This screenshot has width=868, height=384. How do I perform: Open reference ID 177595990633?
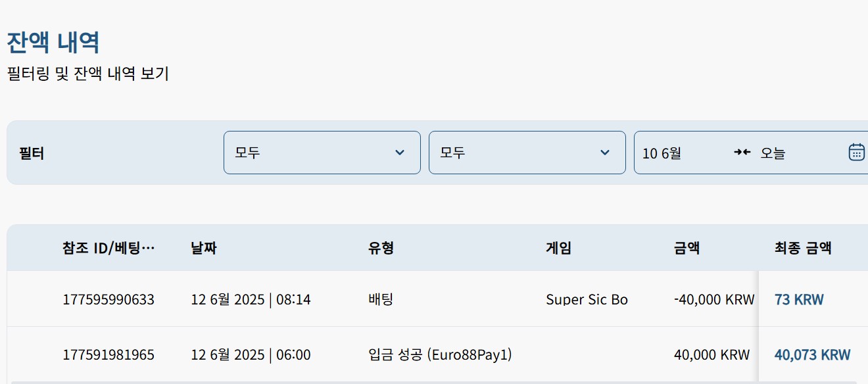[108, 300]
